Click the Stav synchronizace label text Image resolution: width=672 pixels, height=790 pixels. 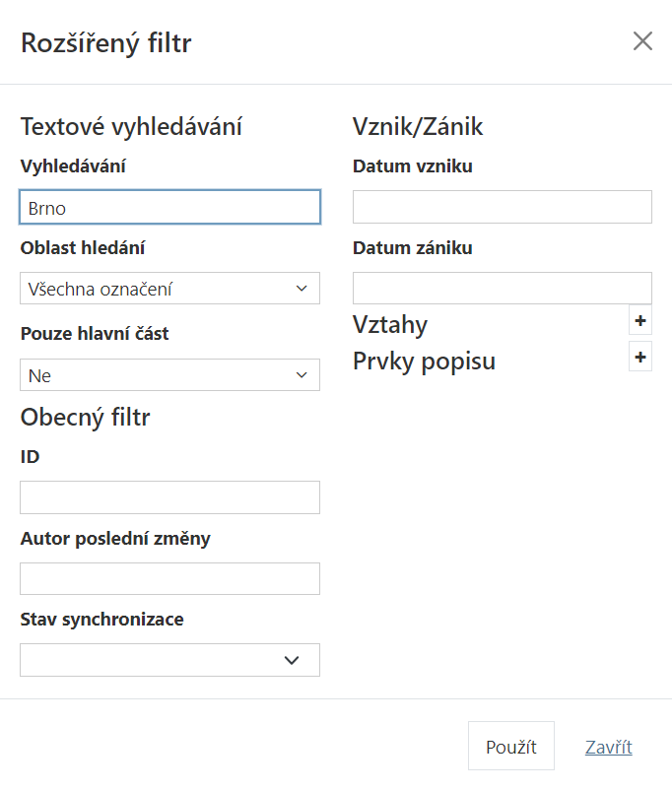[101, 620]
